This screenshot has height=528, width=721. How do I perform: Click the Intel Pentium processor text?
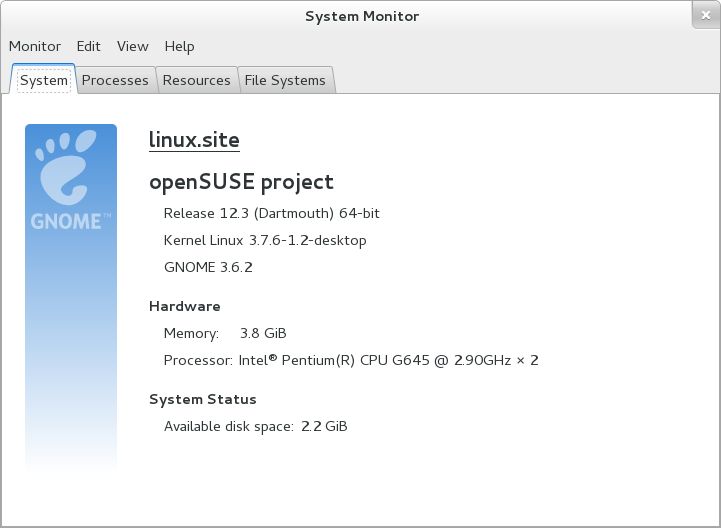click(388, 360)
